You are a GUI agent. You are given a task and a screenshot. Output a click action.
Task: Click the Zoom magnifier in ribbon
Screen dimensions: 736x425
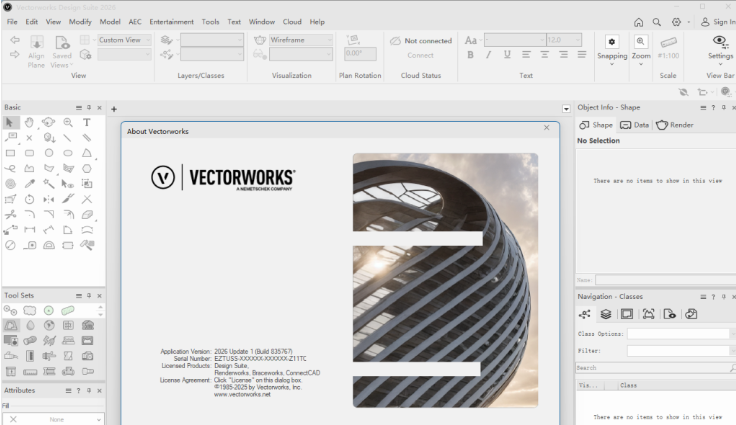point(640,42)
